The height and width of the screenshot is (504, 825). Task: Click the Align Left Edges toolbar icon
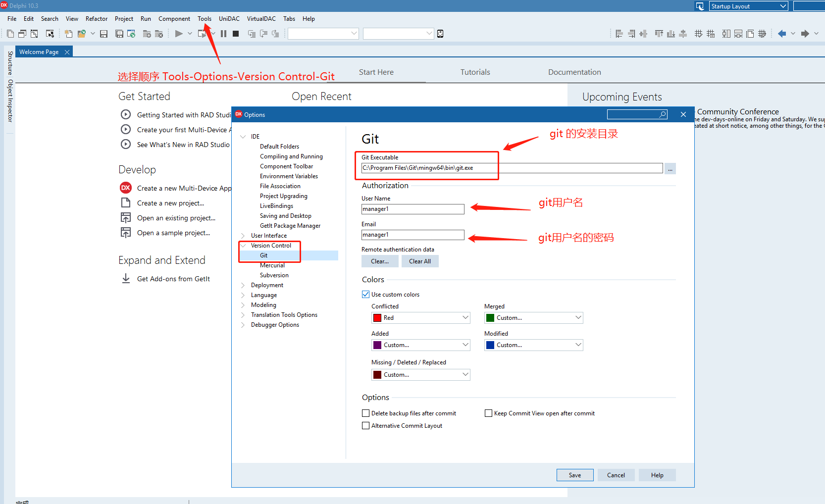619,34
